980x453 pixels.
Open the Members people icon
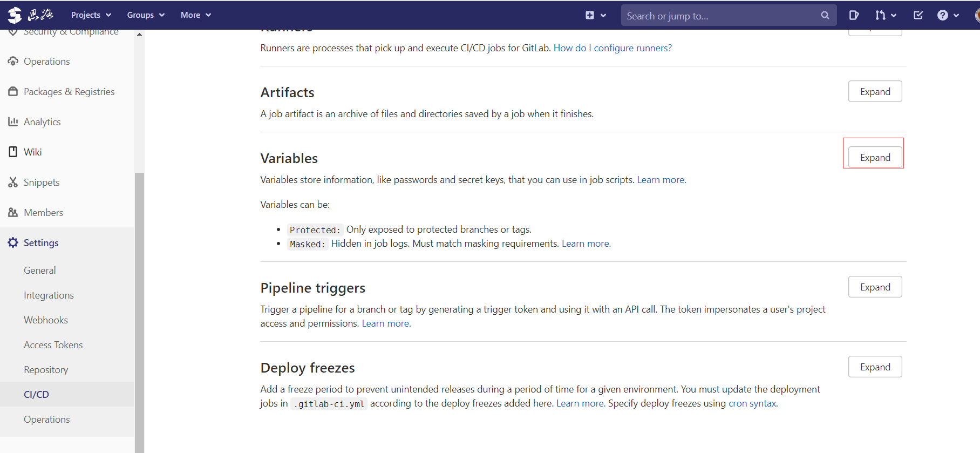tap(13, 212)
